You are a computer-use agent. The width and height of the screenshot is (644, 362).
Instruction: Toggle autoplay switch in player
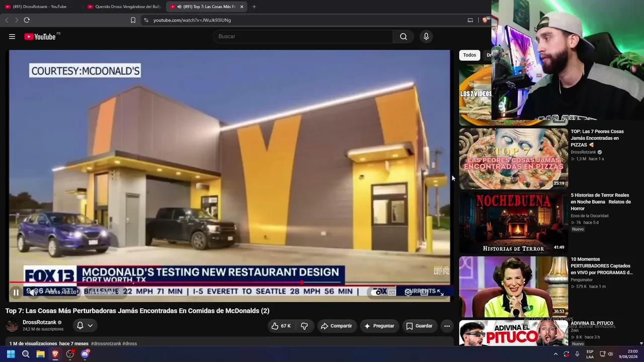click(377, 292)
